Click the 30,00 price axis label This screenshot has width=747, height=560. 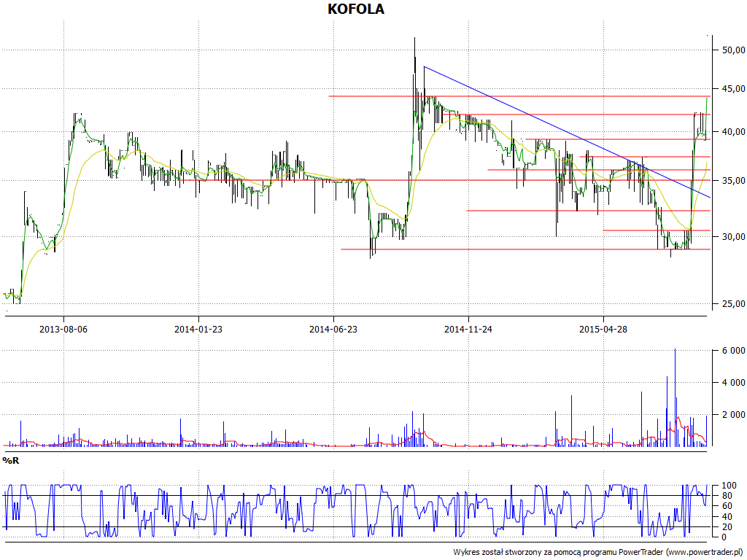732,237
